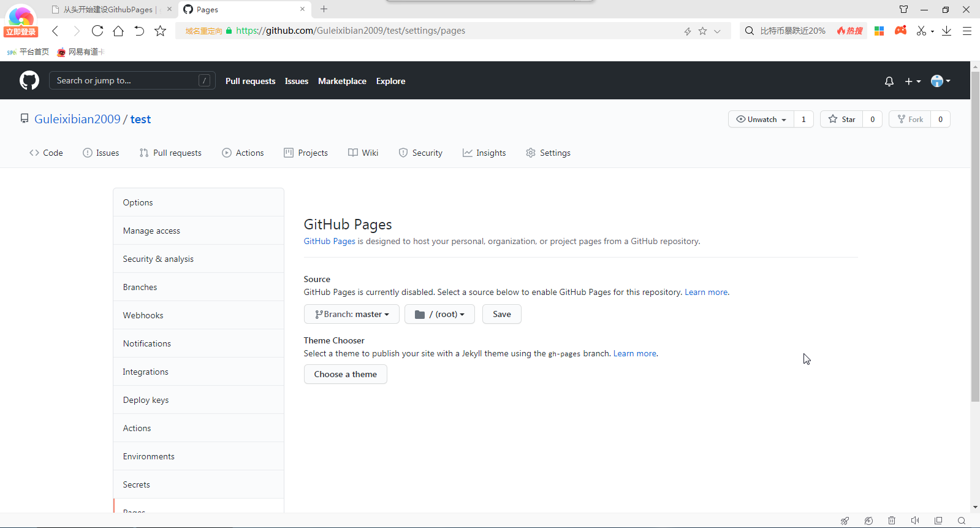Click browser back arrow
Image resolution: width=980 pixels, height=528 pixels.
[55, 31]
